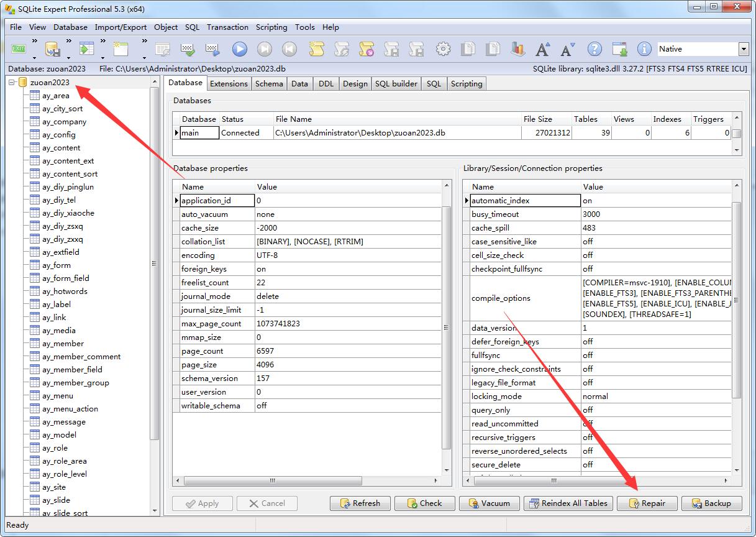The width and height of the screenshot is (756, 537).
Task: Click the blue Execute play icon
Action: (240, 49)
